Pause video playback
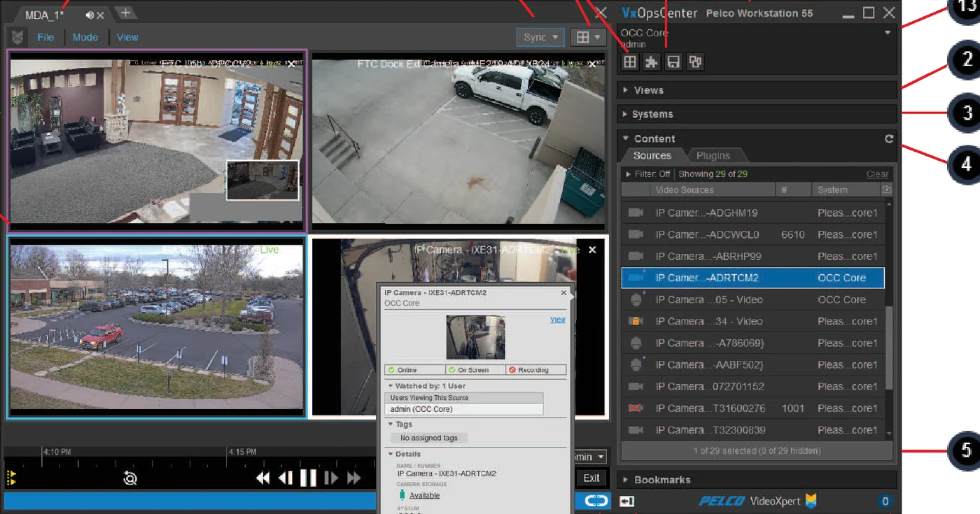Viewport: 980px width, 514px height. 308,478
